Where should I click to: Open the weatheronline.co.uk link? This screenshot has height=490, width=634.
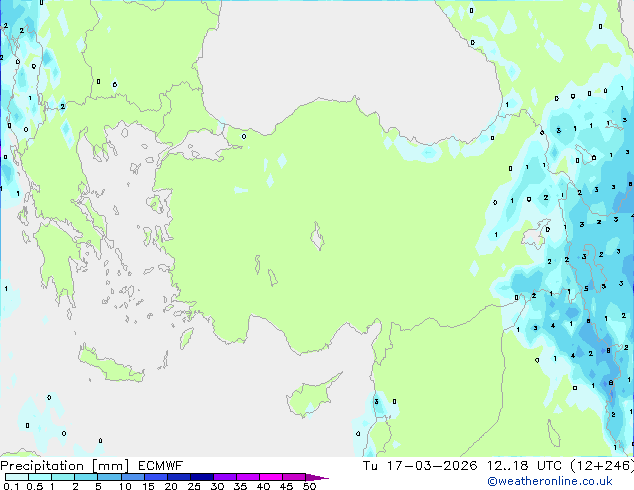pyautogui.click(x=550, y=481)
